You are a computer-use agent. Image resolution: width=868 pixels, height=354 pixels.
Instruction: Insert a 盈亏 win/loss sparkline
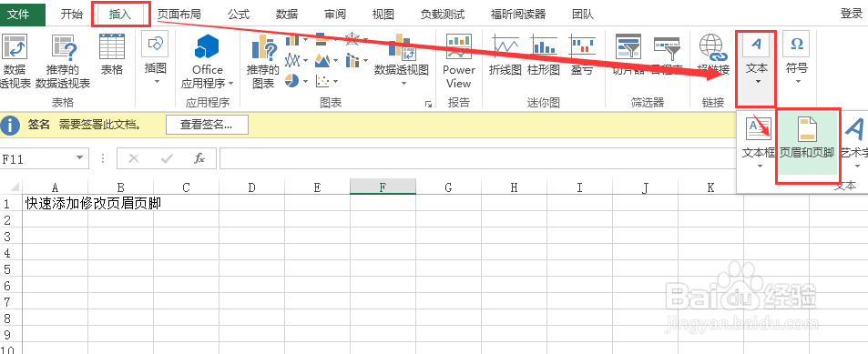(x=581, y=55)
